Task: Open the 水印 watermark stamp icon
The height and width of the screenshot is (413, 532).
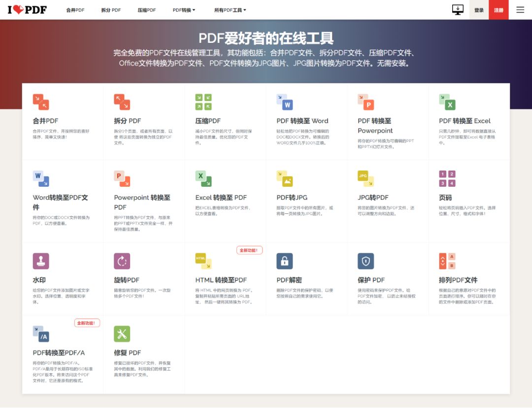Action: [41, 261]
